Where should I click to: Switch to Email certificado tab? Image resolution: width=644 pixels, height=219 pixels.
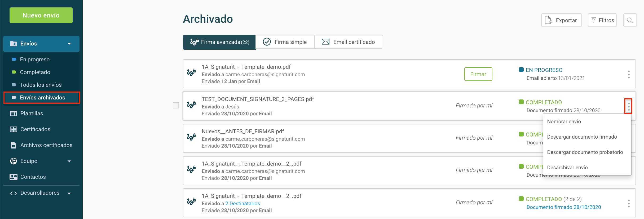pyautogui.click(x=349, y=42)
